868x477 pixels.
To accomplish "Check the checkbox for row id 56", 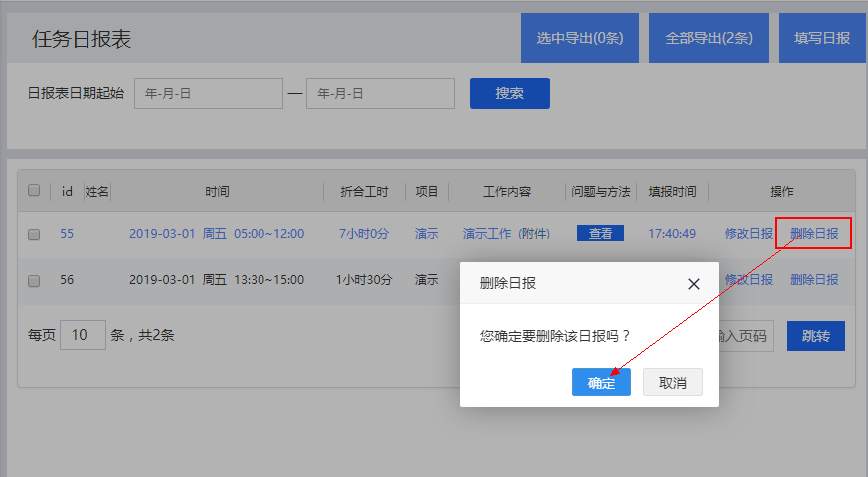I will (x=34, y=281).
